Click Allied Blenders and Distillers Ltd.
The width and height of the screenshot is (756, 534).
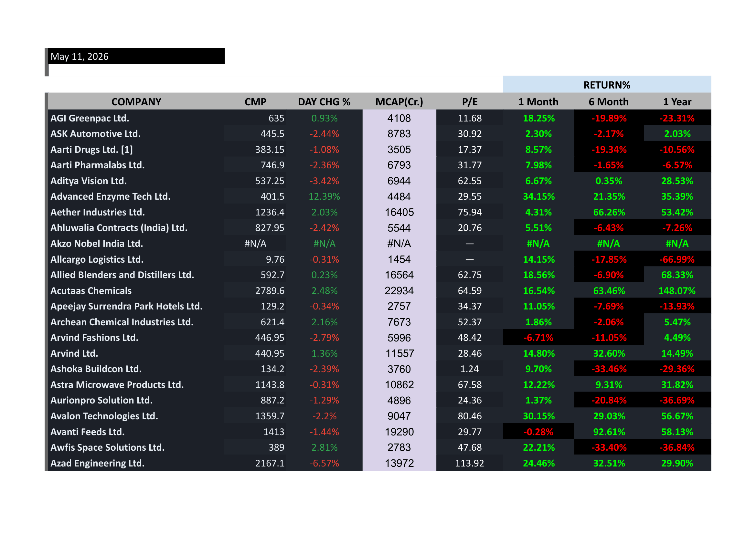pyautogui.click(x=122, y=275)
